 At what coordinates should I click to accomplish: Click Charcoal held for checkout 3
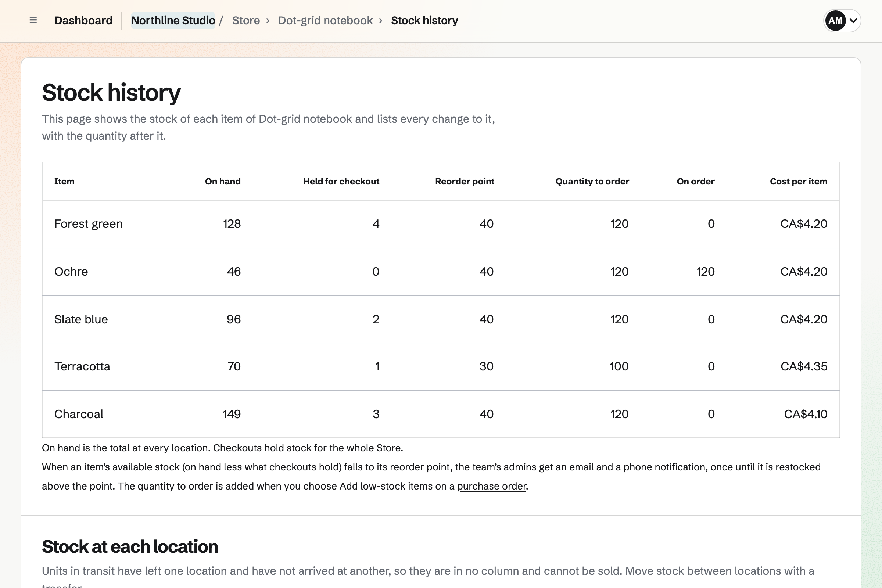click(x=376, y=415)
